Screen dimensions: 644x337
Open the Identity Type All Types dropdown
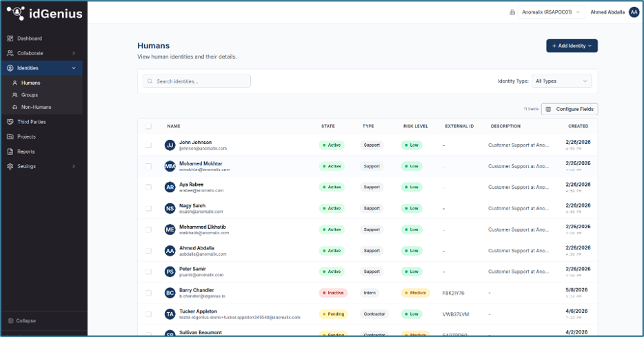561,81
